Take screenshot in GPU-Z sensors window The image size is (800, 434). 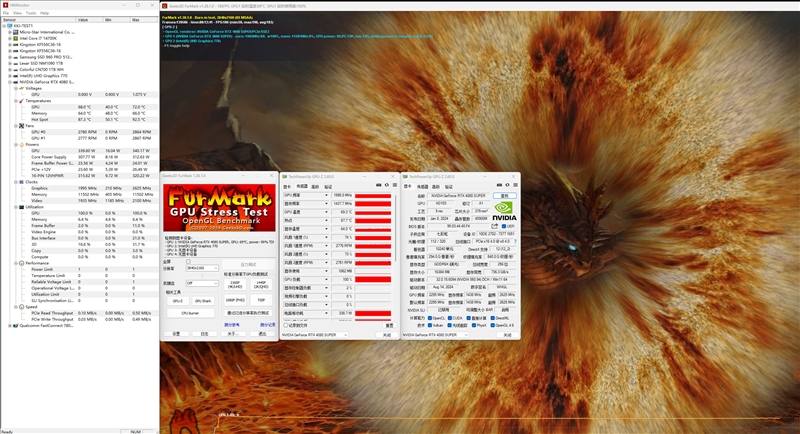379,185
